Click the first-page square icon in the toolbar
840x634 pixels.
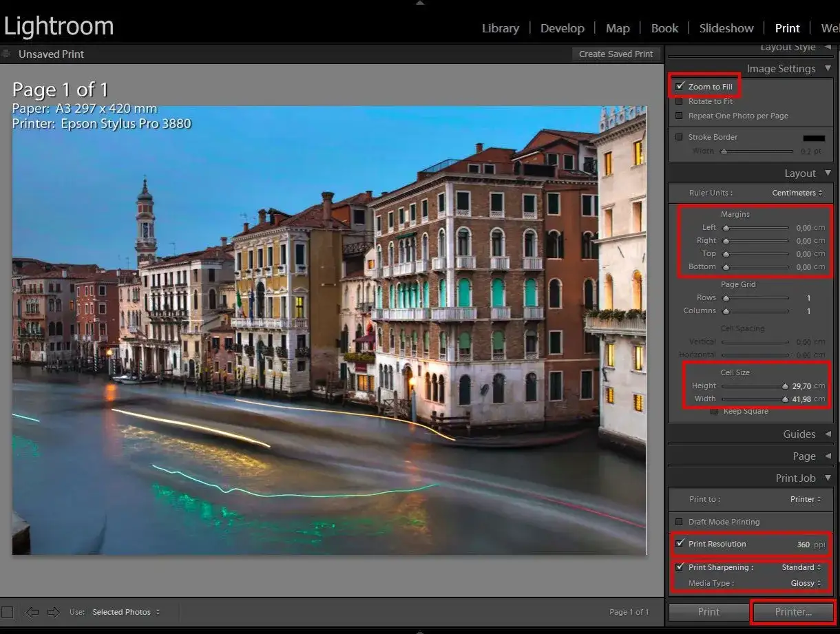[8, 612]
